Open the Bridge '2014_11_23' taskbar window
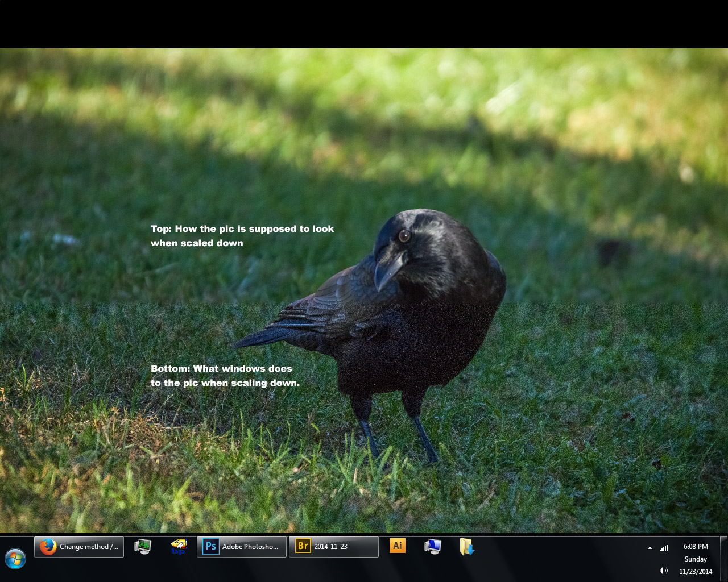Image resolution: width=728 pixels, height=582 pixels. tap(334, 547)
